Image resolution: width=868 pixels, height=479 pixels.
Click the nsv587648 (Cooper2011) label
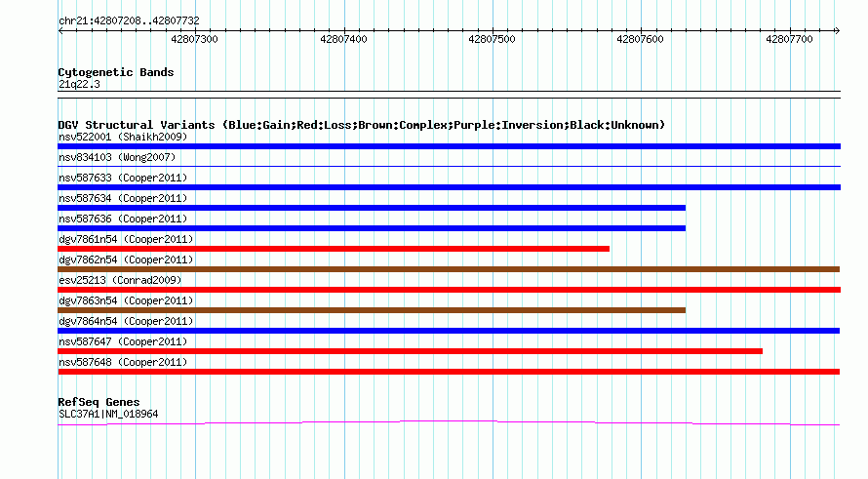coord(123,362)
